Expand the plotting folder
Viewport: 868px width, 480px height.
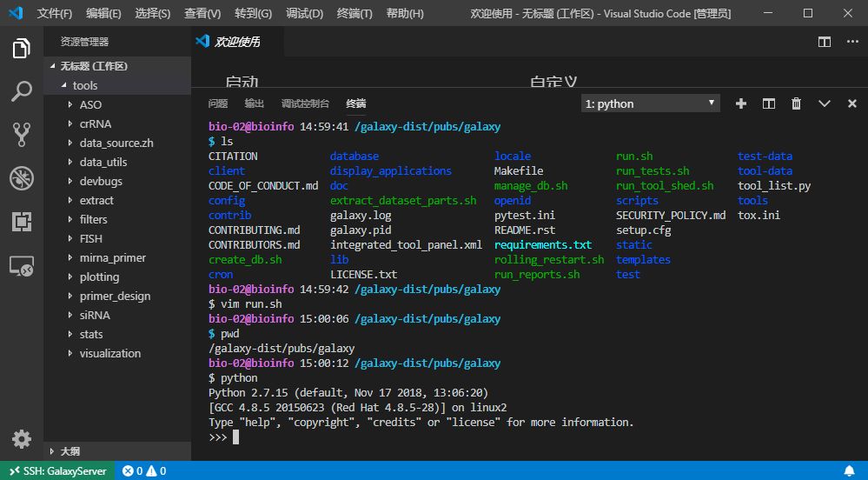point(117,277)
